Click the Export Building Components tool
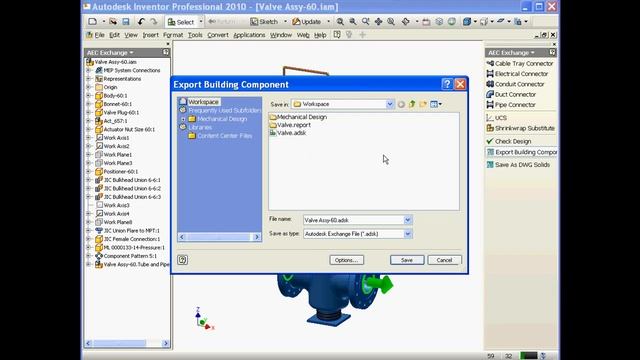The width and height of the screenshot is (640, 360). coord(521,152)
